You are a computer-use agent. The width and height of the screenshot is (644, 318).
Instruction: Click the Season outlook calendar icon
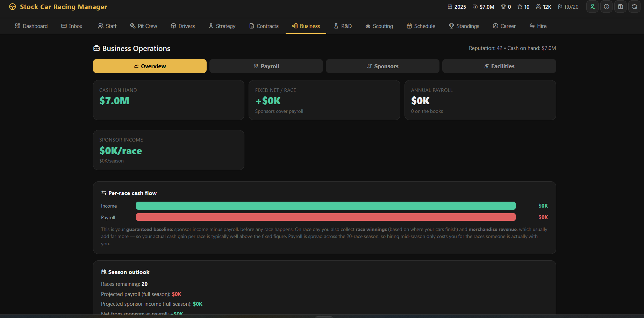tap(104, 272)
